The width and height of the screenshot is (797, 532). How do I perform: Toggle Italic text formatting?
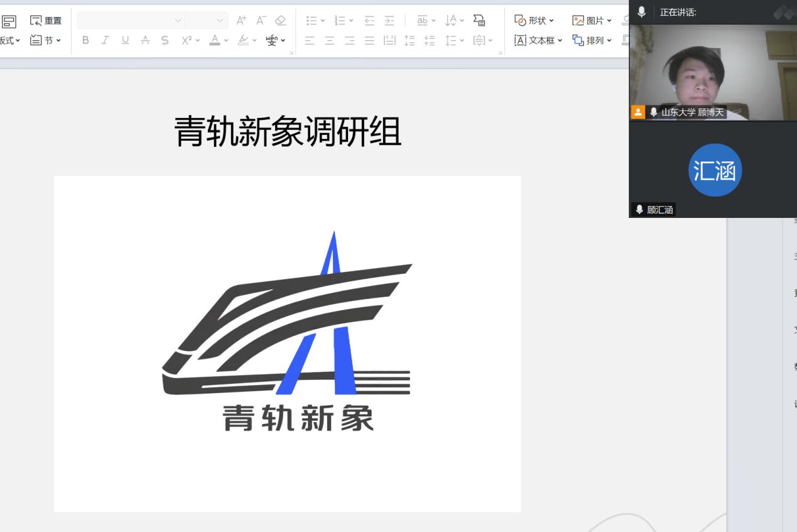106,40
